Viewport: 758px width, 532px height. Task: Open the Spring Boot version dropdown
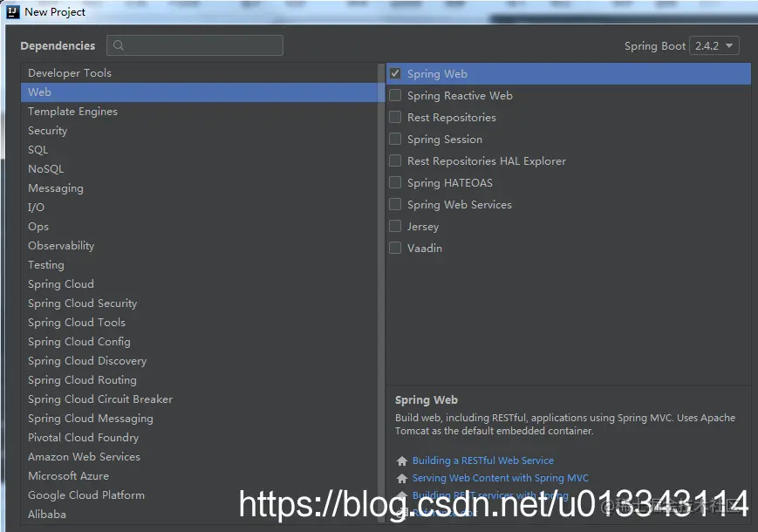coord(714,46)
